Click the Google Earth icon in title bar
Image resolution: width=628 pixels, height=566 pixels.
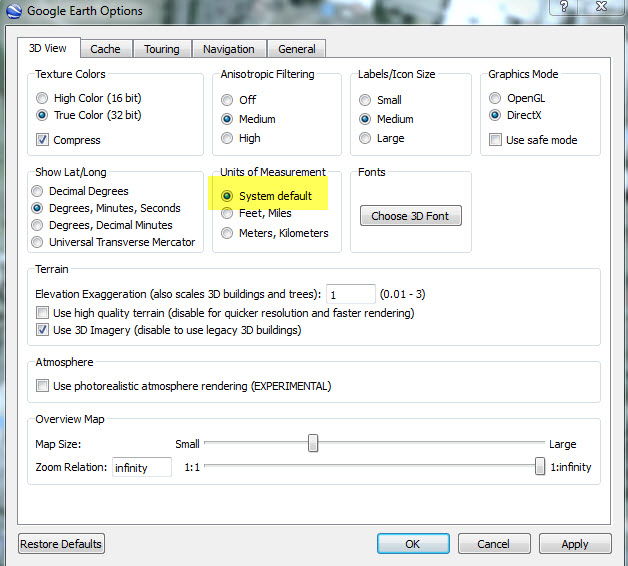tap(14, 11)
